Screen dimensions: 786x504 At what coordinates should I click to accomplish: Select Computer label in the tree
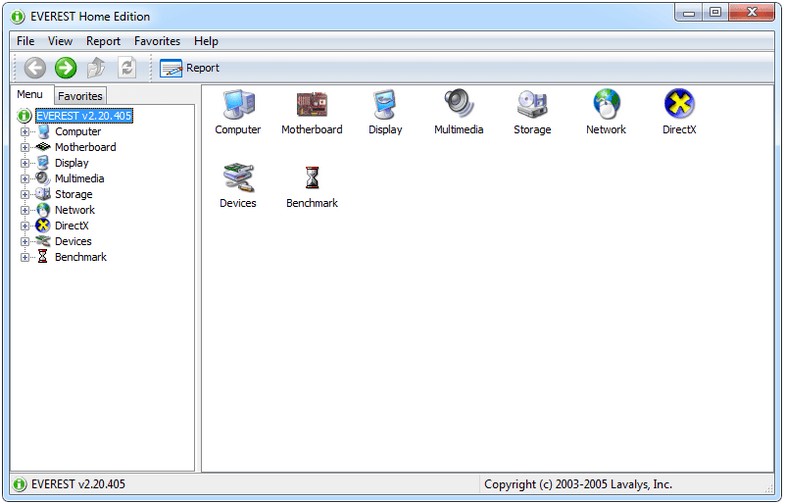(78, 131)
